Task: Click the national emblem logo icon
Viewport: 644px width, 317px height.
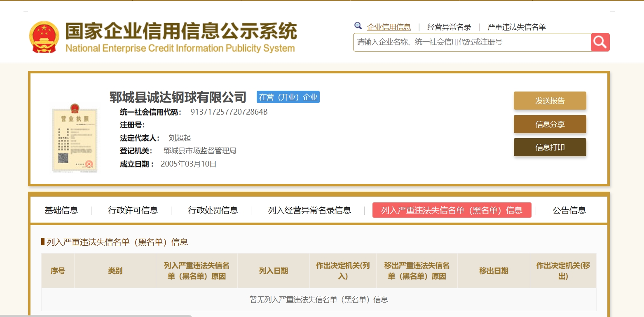Action: 44,37
